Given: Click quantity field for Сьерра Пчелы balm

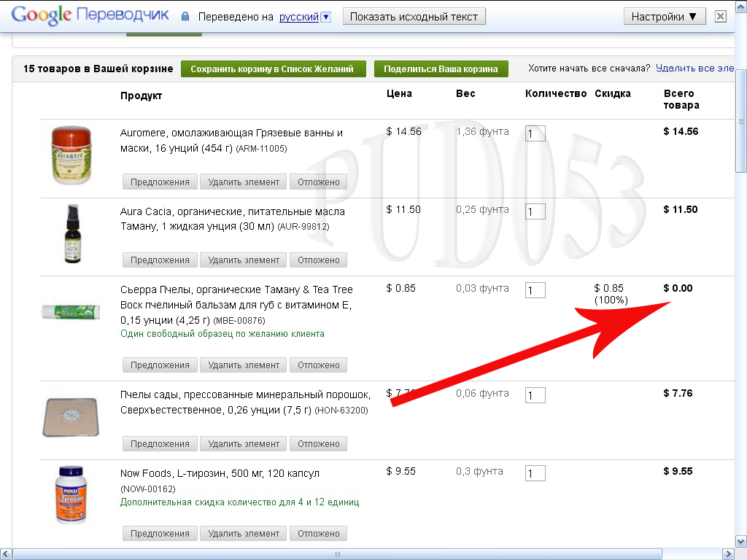Looking at the screenshot, I should [535, 290].
